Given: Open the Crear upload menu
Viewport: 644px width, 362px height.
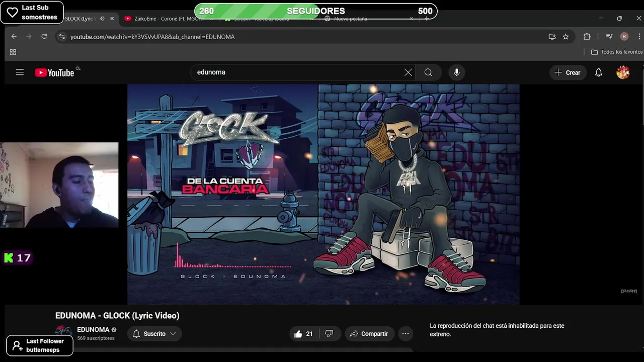Looking at the screenshot, I should coord(568,72).
